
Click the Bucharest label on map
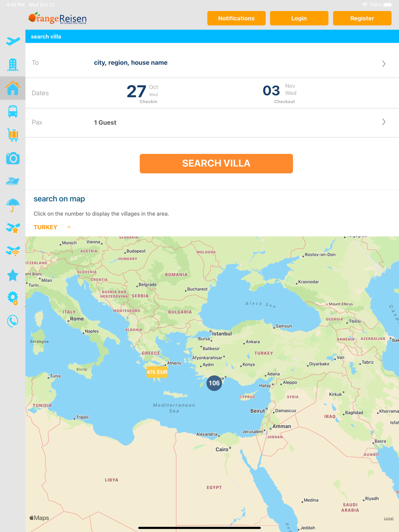(198, 289)
